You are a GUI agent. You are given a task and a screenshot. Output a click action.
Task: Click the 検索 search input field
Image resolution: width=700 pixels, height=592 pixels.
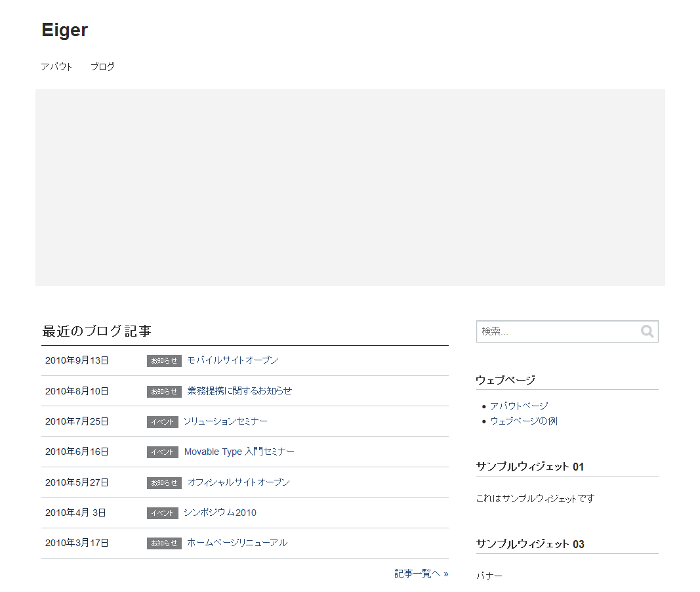[556, 331]
